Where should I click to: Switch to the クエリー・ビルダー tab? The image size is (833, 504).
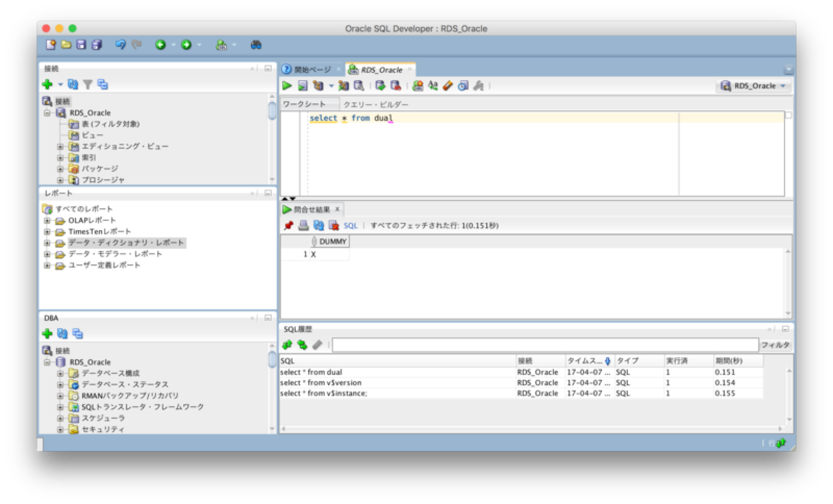point(375,104)
